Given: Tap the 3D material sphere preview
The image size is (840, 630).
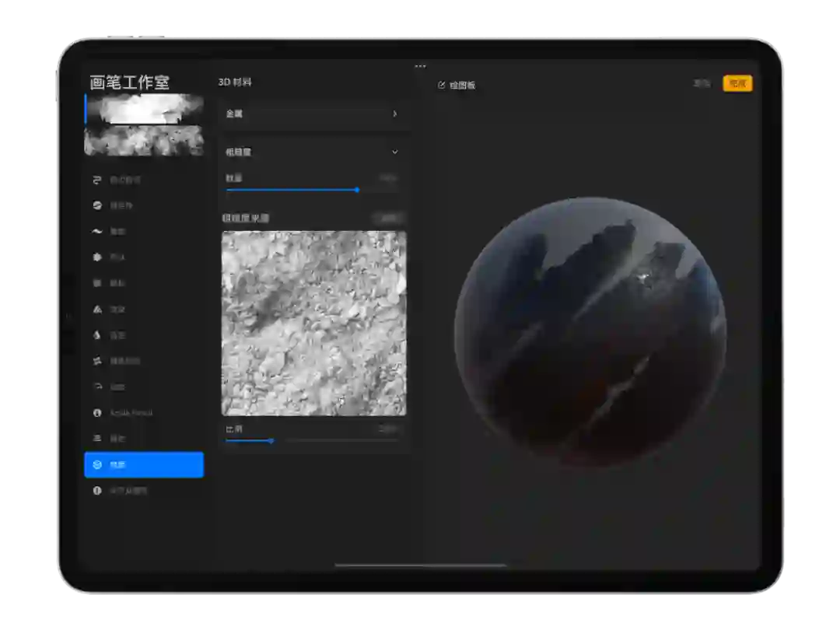Looking at the screenshot, I should coord(590,331).
